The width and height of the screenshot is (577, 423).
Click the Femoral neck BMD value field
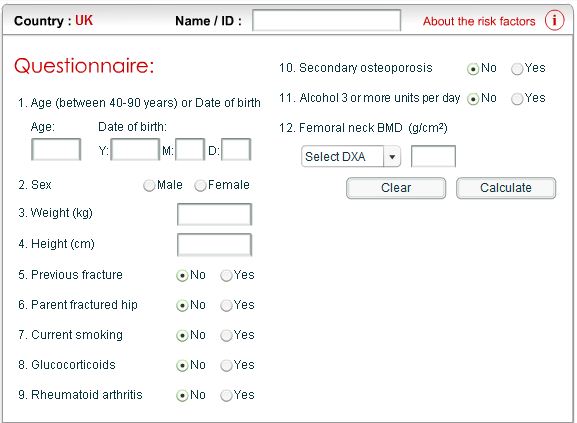click(433, 157)
